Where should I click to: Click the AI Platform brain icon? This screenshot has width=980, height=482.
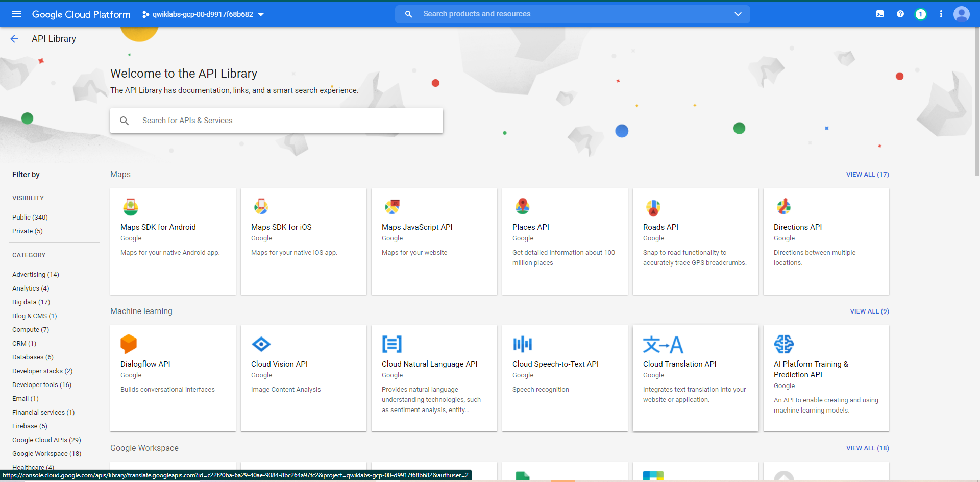784,344
